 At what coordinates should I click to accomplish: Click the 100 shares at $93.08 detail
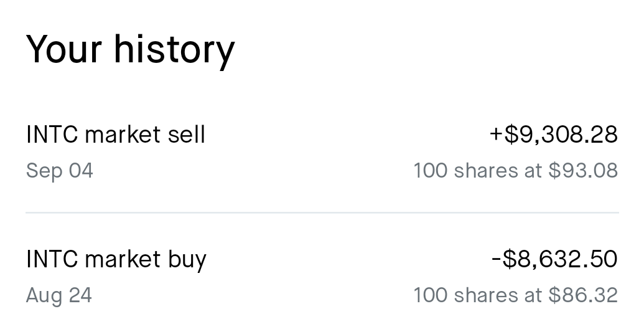(x=515, y=171)
